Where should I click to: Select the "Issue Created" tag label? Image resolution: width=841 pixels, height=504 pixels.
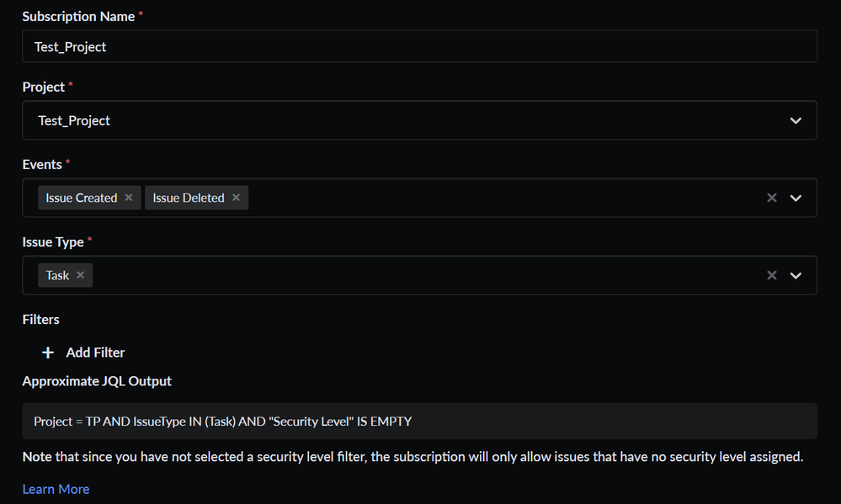(82, 197)
